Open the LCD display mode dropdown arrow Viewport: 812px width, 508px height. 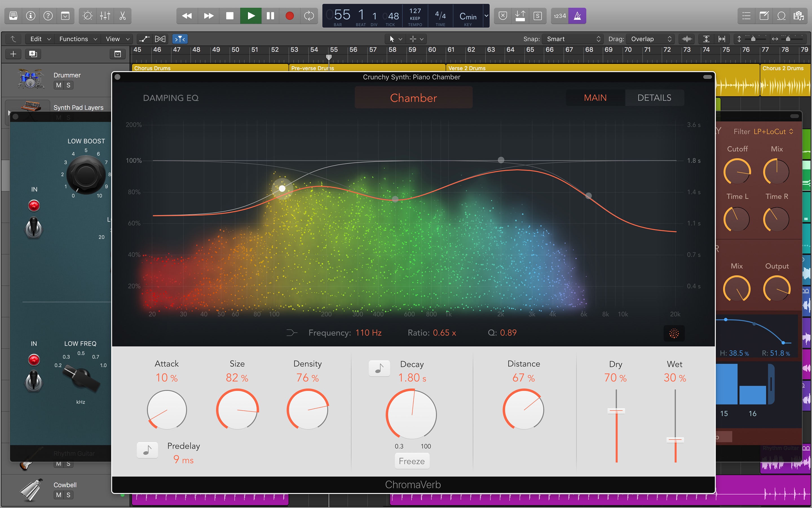pyautogui.click(x=486, y=16)
